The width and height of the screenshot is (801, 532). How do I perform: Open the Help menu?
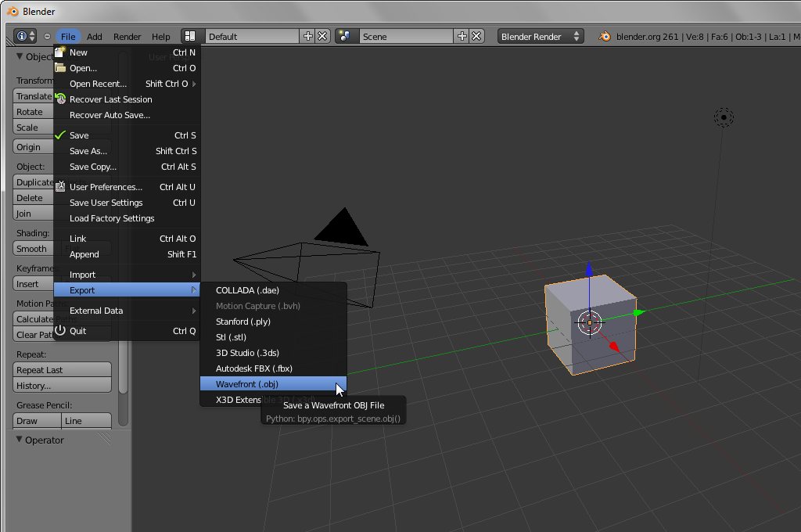(161, 36)
